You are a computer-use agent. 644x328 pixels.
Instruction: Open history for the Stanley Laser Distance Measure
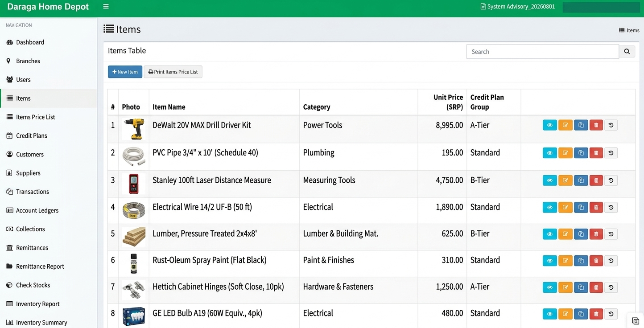[611, 180]
